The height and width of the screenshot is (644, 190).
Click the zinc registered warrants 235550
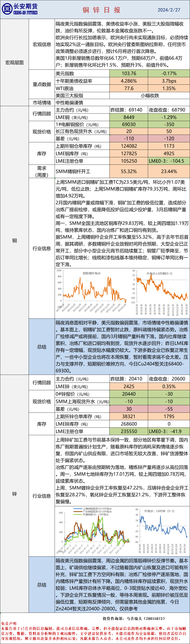(129, 431)
